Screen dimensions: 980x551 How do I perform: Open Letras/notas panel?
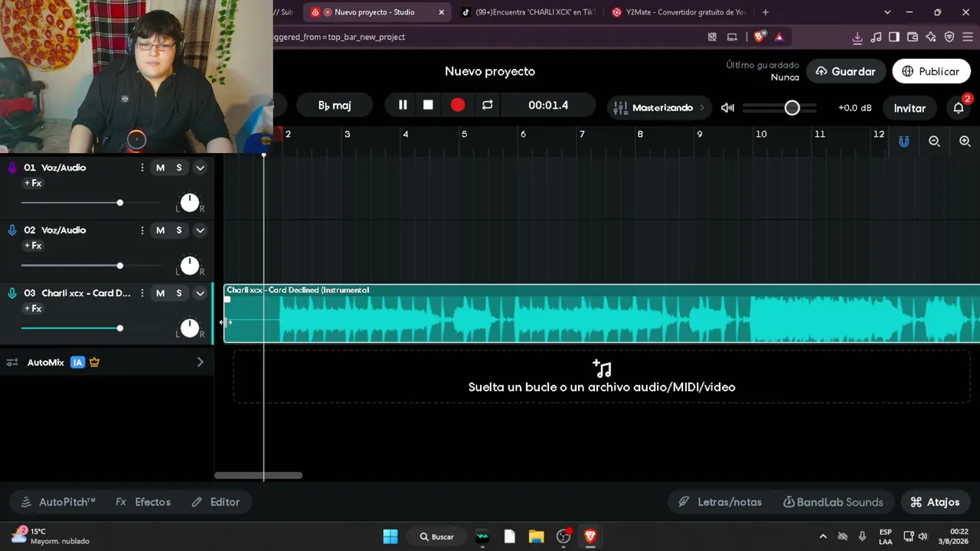(x=720, y=502)
